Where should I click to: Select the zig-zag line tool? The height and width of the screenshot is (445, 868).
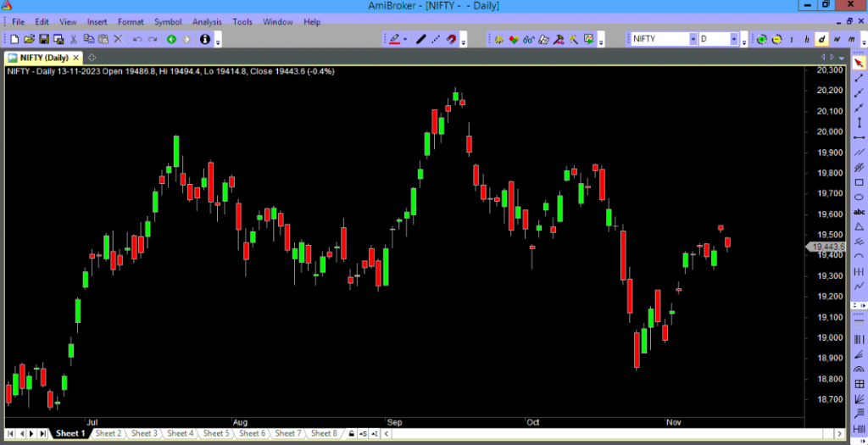860,286
